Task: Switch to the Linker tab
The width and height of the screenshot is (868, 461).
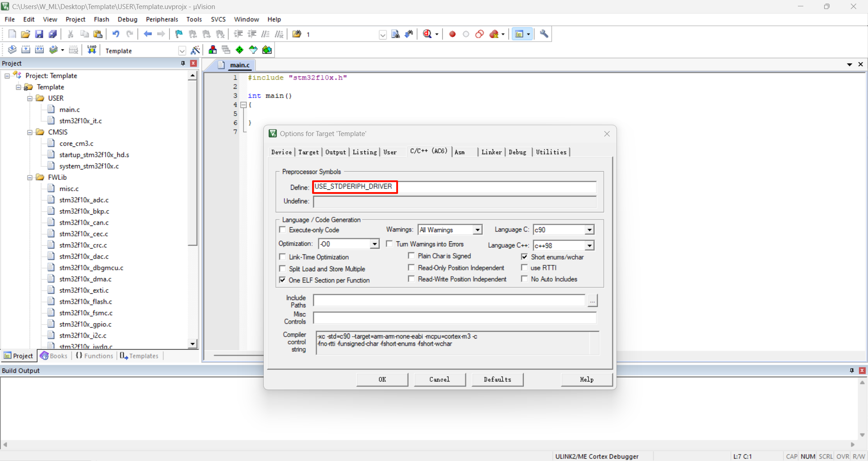Action: click(492, 152)
